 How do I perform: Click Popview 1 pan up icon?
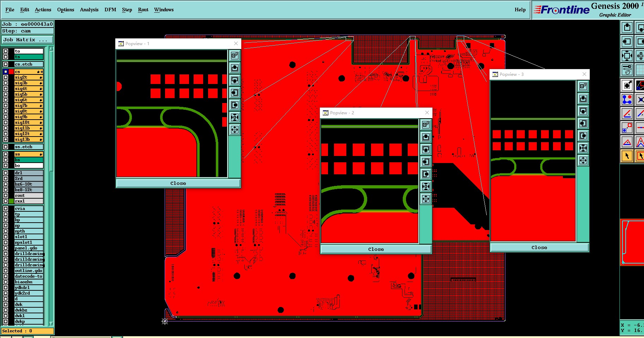[x=235, y=68]
